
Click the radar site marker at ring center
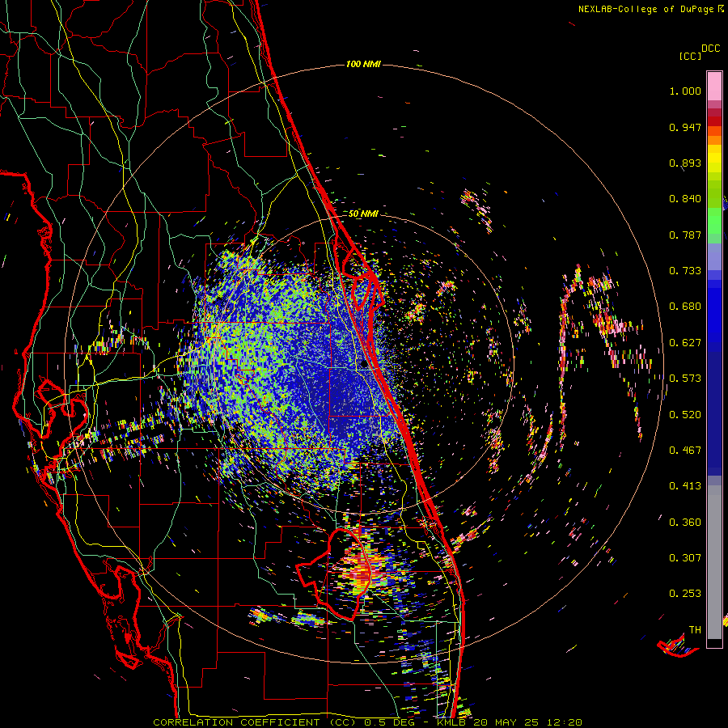[x=363, y=364]
